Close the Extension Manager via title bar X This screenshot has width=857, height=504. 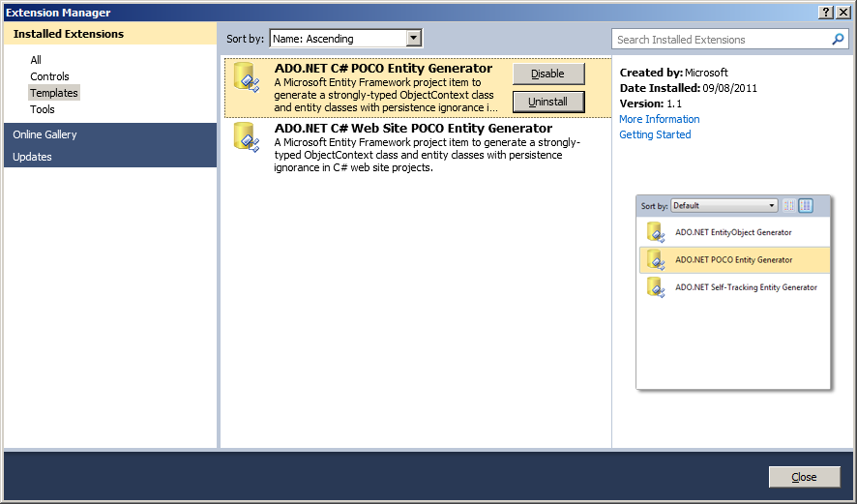point(843,12)
